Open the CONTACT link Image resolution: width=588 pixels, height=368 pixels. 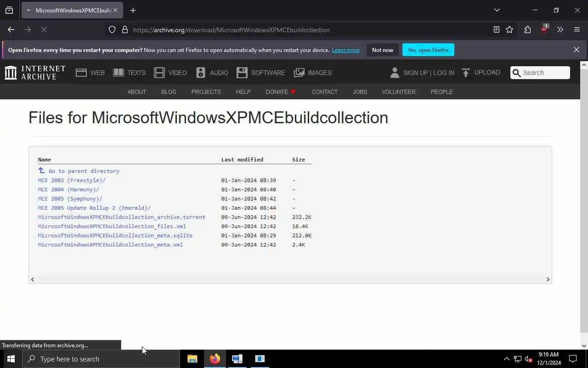click(325, 92)
